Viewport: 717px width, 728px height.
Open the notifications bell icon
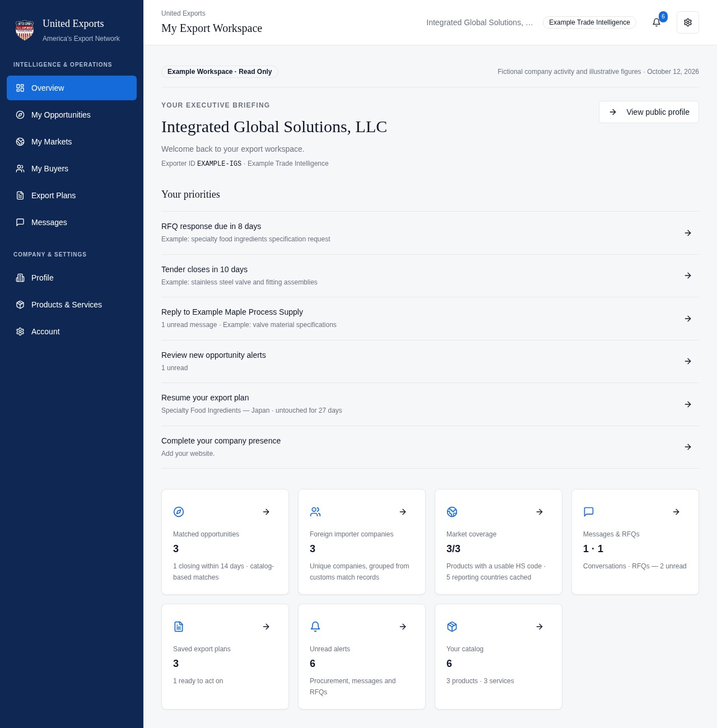(657, 22)
